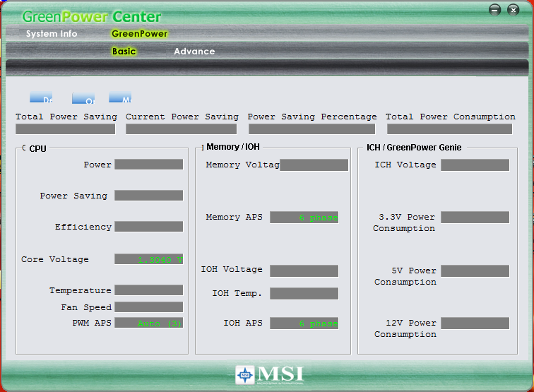
Task: Click the IOH Temp. value field
Action: (x=304, y=294)
